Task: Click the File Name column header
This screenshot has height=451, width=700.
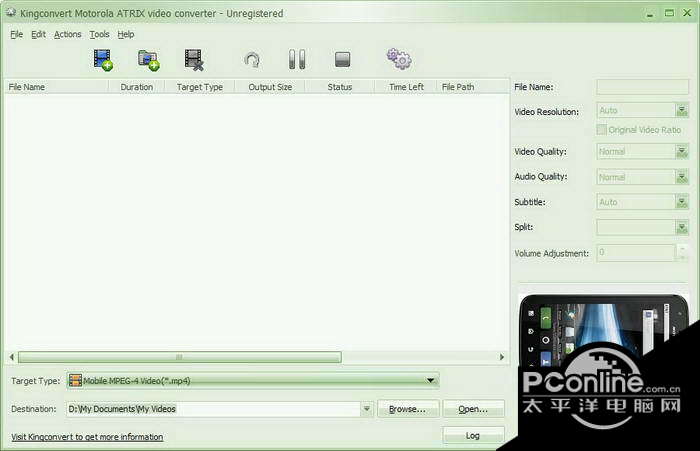Action: (57, 87)
